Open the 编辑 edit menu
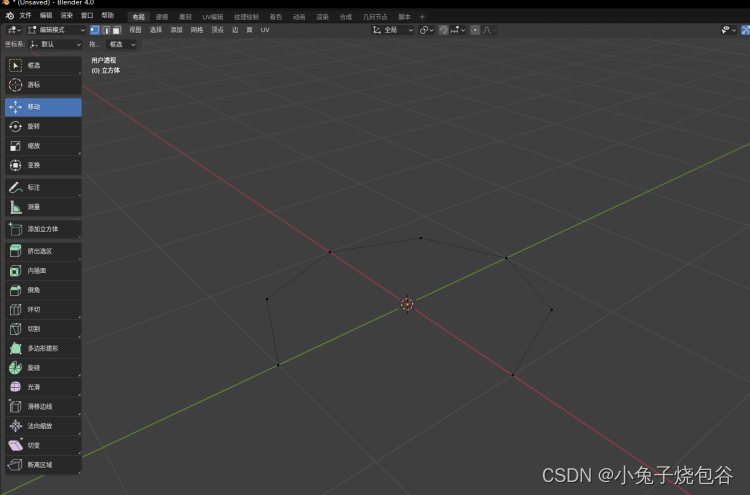Image resolution: width=750 pixels, height=495 pixels. point(46,16)
